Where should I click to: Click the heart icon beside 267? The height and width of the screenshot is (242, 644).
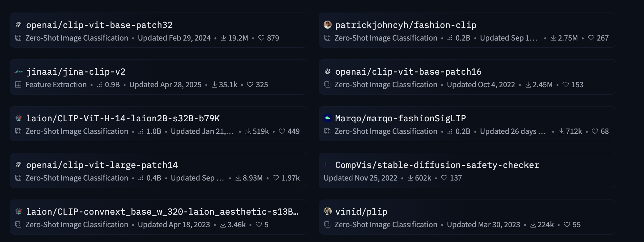point(591,38)
